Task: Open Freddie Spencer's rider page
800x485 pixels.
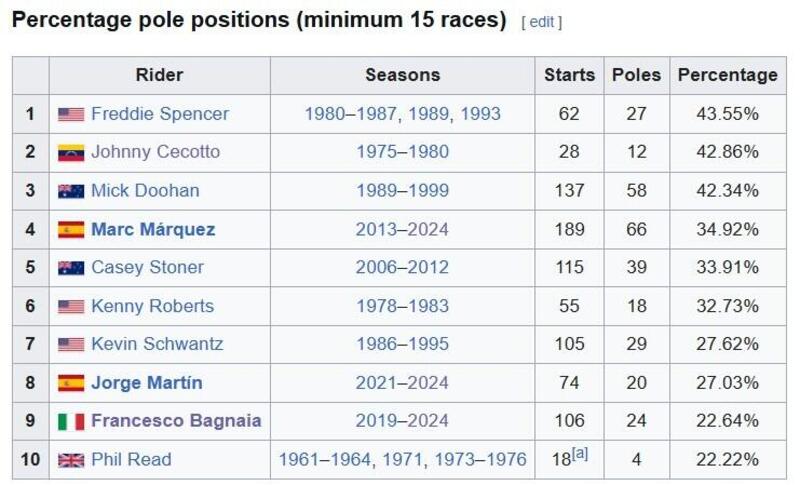Action: (x=160, y=114)
